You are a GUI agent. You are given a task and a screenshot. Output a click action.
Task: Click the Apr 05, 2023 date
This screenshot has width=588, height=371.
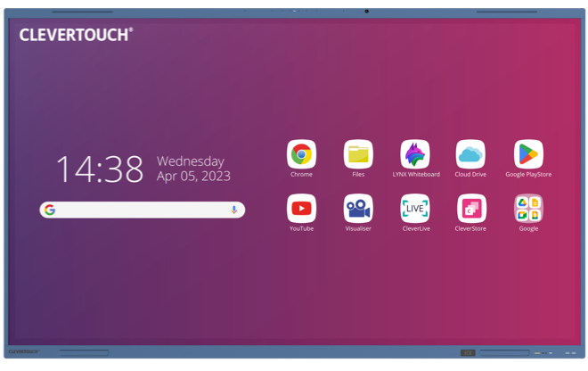[x=193, y=176]
